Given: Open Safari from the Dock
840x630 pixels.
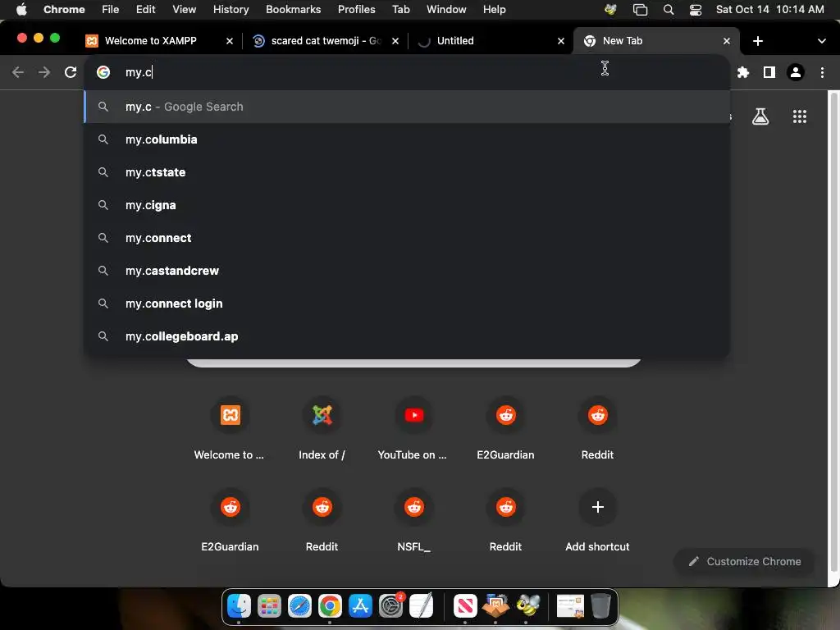Looking at the screenshot, I should click(299, 606).
